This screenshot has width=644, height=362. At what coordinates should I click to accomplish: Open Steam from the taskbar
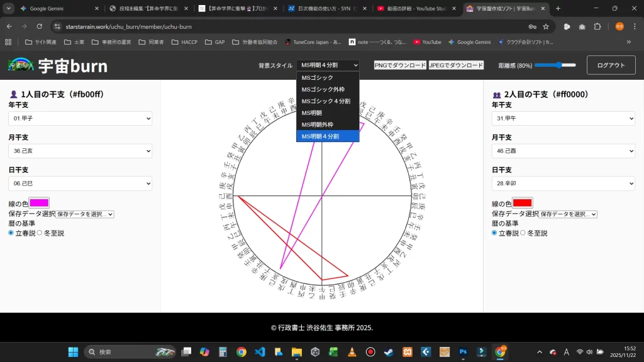pos(389,352)
